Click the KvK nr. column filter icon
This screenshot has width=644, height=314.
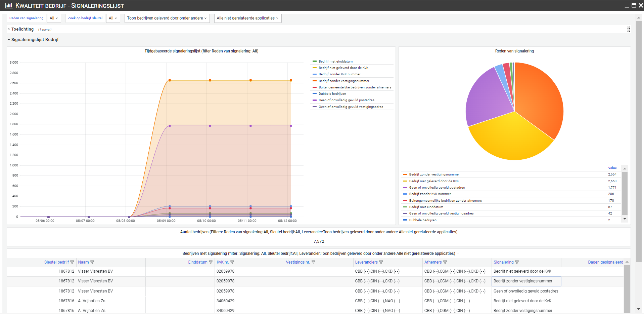(232, 262)
